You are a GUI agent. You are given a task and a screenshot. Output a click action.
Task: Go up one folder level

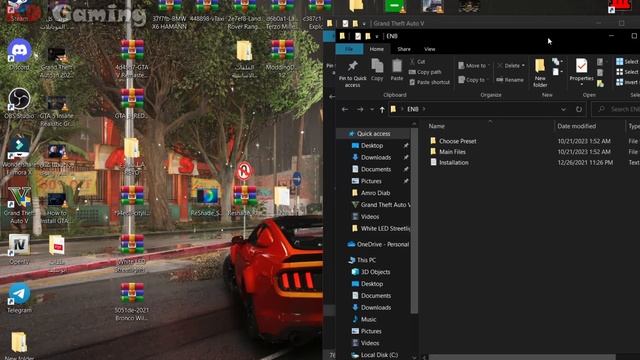coord(382,109)
